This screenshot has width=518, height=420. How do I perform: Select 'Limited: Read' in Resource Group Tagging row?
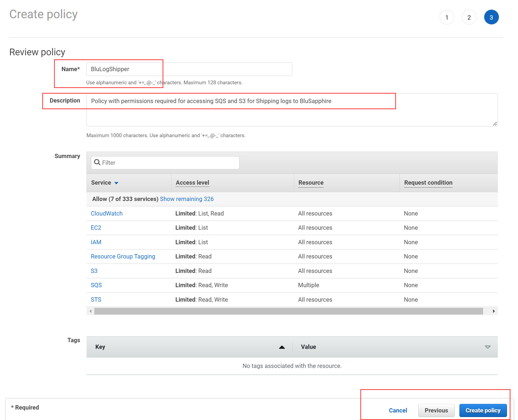[x=193, y=256]
